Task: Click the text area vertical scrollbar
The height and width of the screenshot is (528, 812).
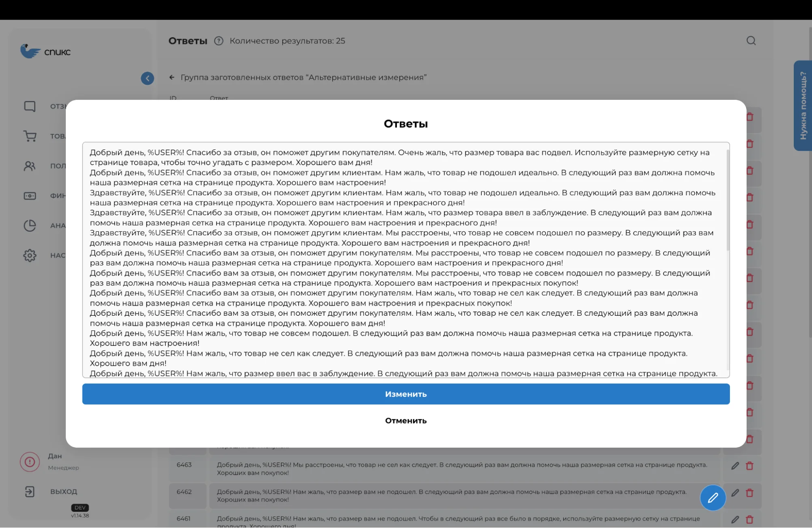Action: tap(728, 200)
